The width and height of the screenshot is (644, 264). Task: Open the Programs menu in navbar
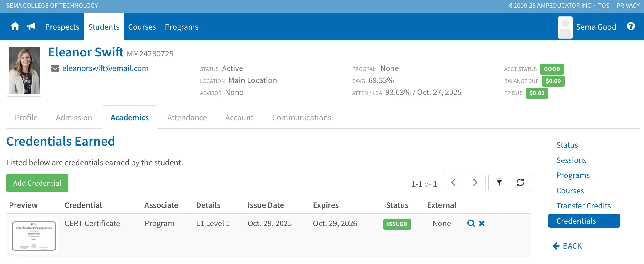pos(182,27)
